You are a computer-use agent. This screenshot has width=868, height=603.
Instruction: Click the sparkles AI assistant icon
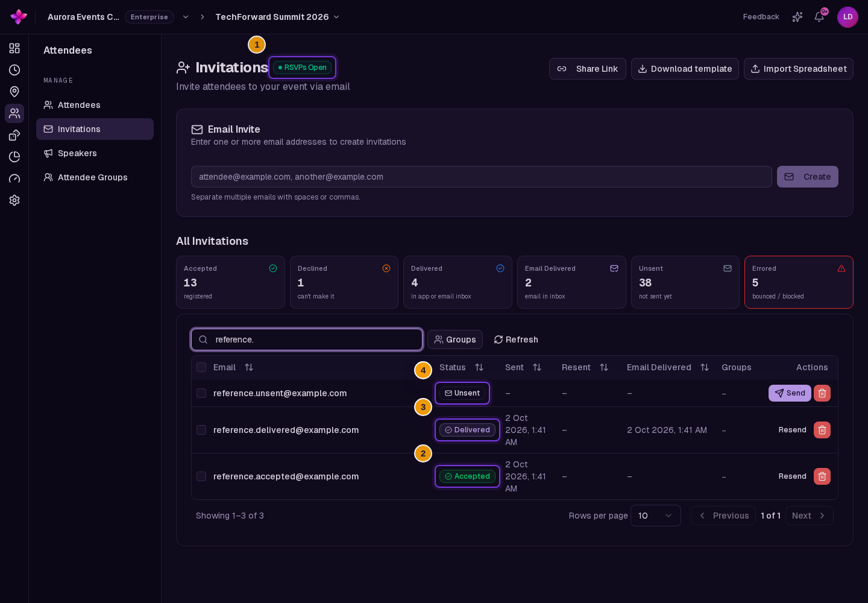pyautogui.click(x=797, y=17)
